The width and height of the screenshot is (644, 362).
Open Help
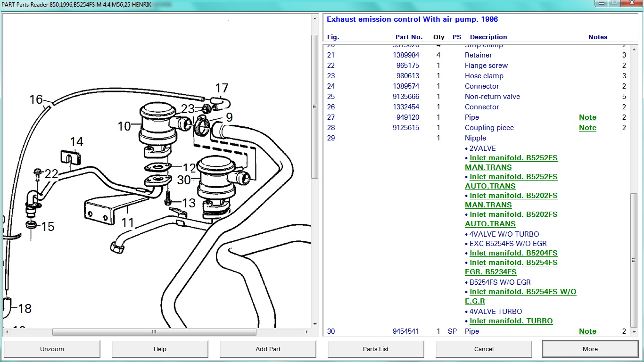click(160, 349)
